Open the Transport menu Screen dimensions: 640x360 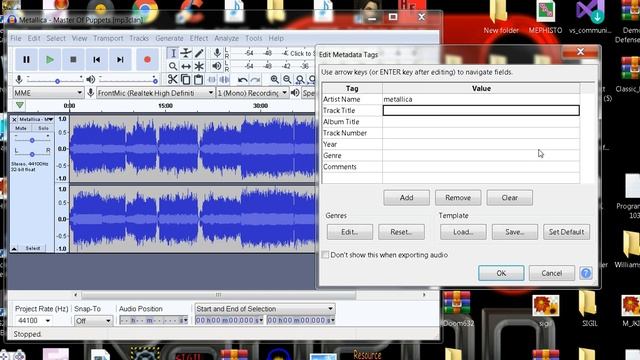click(108, 38)
